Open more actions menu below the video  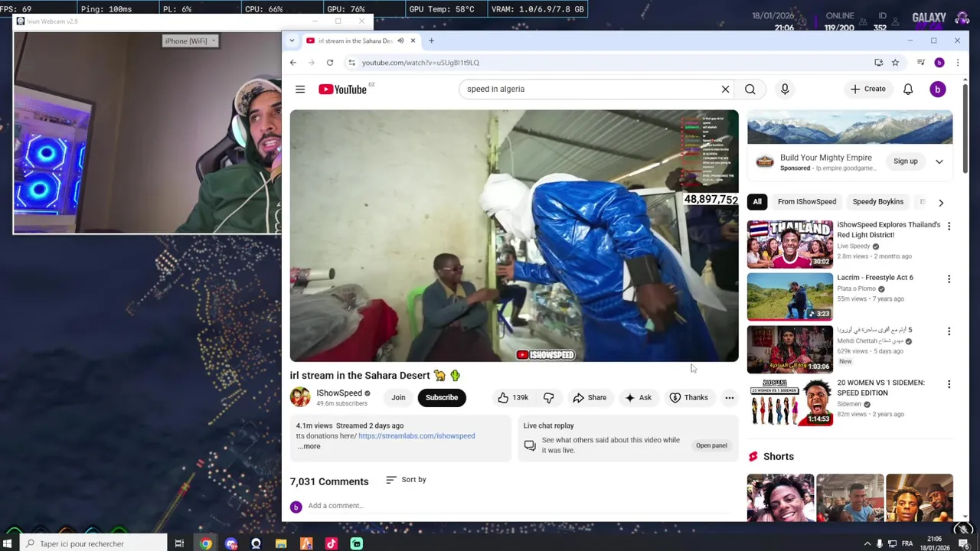[x=730, y=398]
